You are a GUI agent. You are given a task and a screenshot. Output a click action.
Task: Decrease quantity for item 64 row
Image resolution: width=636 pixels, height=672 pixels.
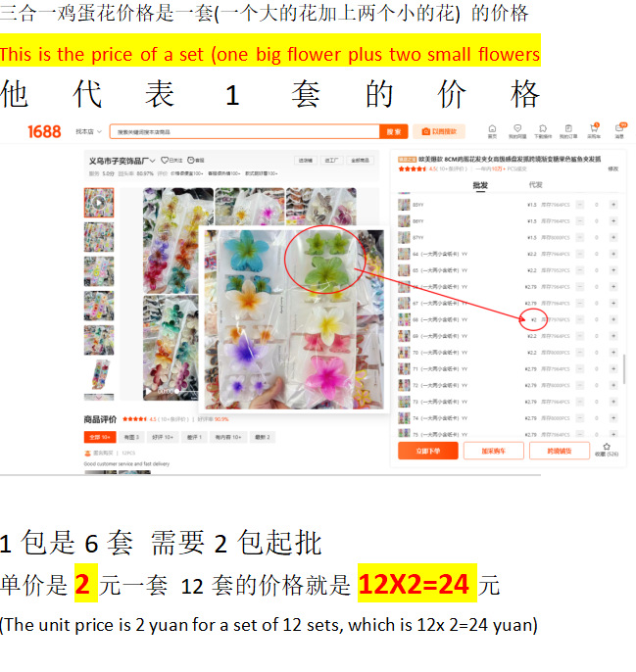tap(580, 254)
